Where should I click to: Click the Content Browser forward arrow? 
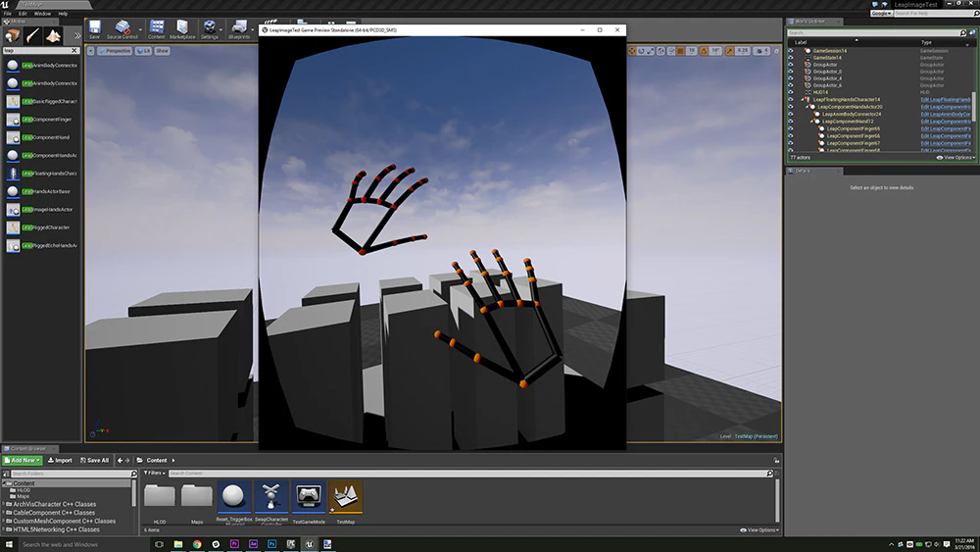[127, 460]
